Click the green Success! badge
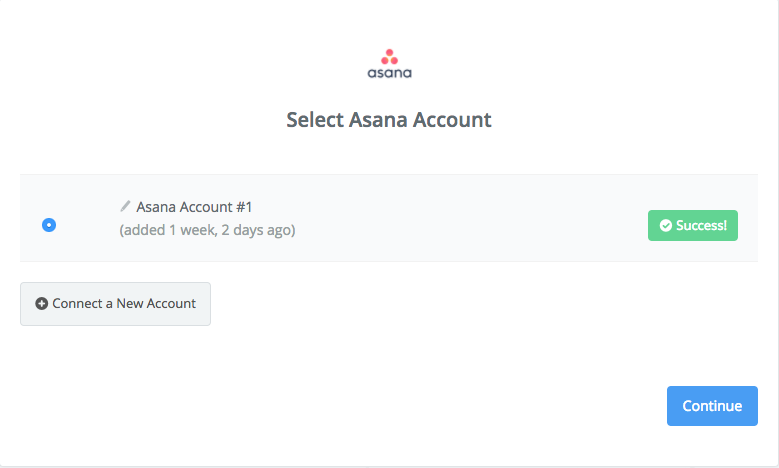This screenshot has width=779, height=468. coord(693,226)
